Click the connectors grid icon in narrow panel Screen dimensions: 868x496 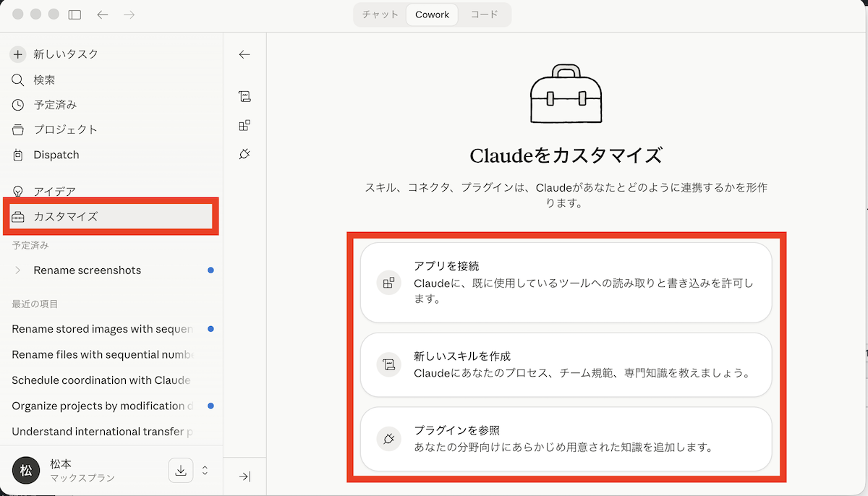244,126
